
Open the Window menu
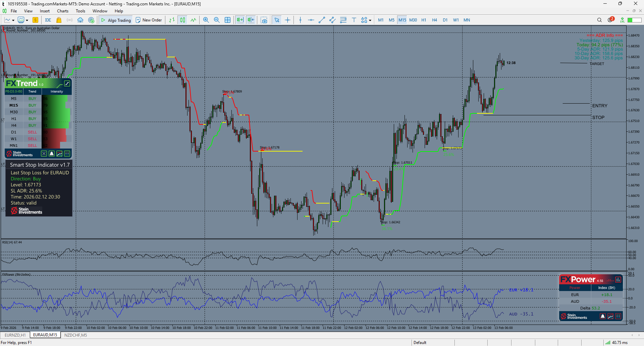tap(100, 11)
